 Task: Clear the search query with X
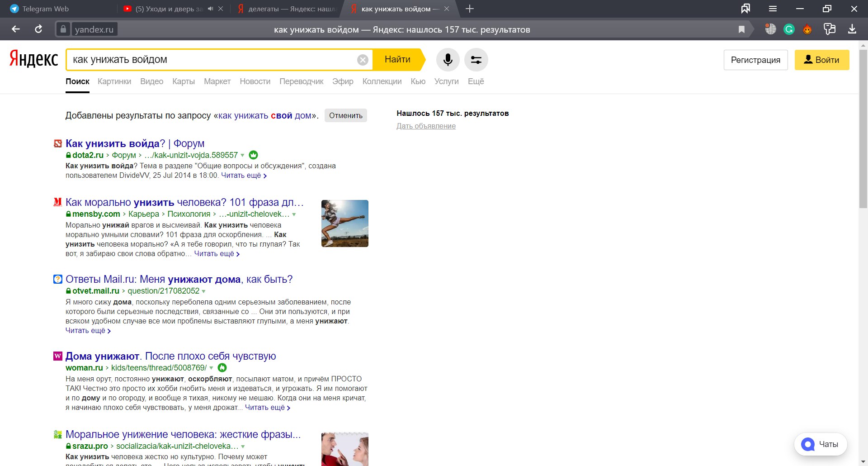coord(363,60)
